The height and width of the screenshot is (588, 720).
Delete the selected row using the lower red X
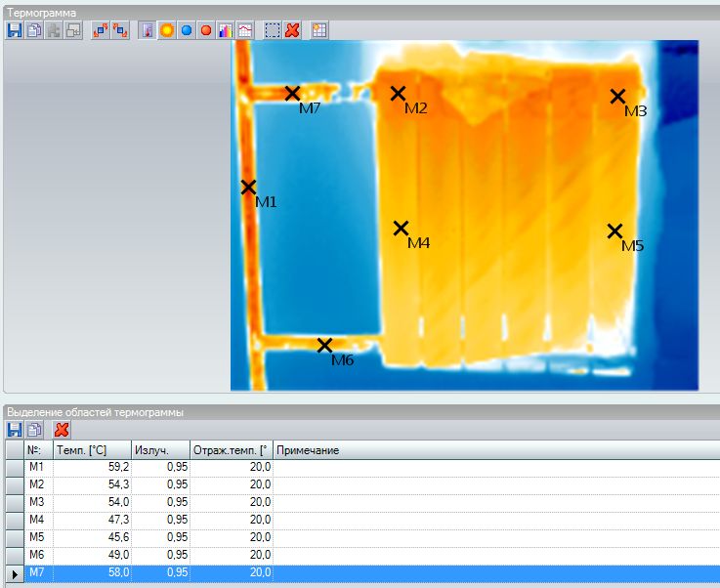point(62,429)
